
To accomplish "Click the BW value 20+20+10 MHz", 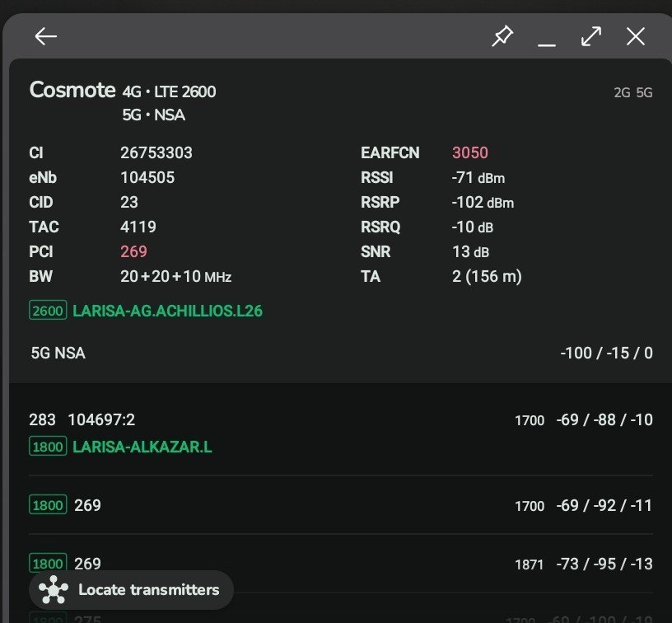I will pyautogui.click(x=176, y=277).
